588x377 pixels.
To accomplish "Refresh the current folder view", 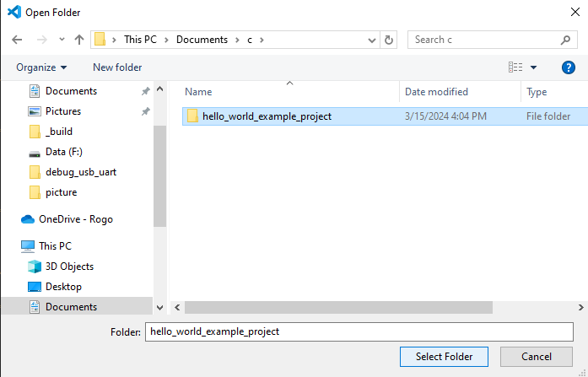I will (389, 40).
